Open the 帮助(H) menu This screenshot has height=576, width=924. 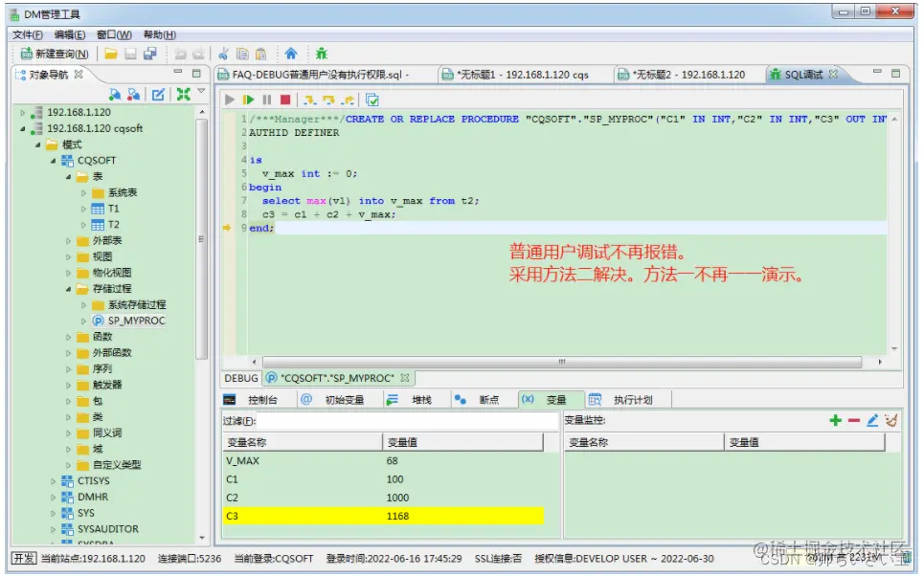[x=160, y=34]
